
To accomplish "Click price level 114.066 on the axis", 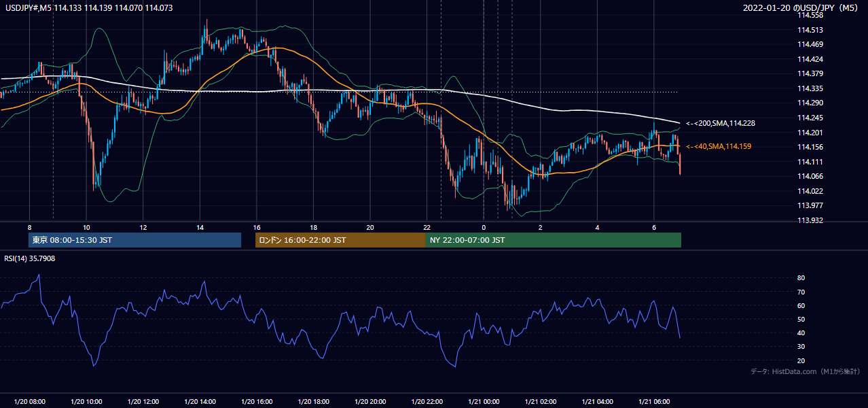I will point(810,176).
